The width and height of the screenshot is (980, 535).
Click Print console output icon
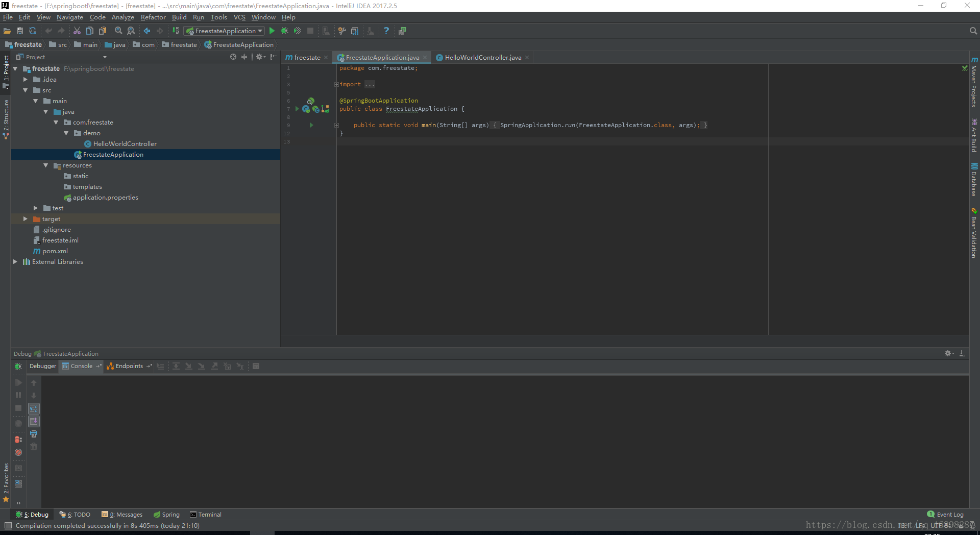point(34,434)
